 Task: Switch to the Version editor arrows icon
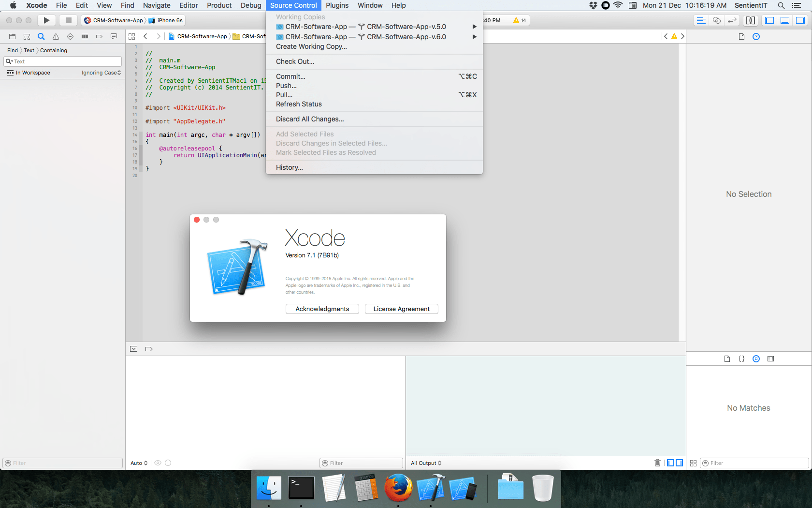pyautogui.click(x=732, y=20)
